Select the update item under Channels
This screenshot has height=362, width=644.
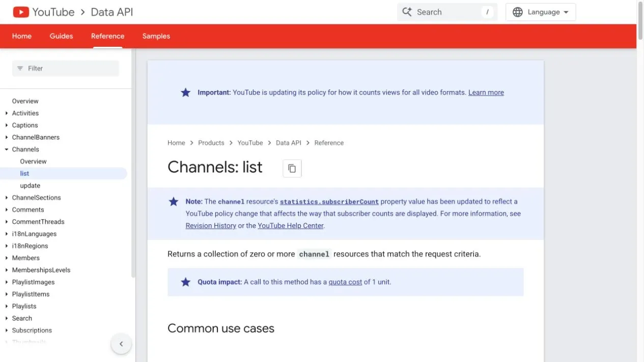(x=30, y=186)
